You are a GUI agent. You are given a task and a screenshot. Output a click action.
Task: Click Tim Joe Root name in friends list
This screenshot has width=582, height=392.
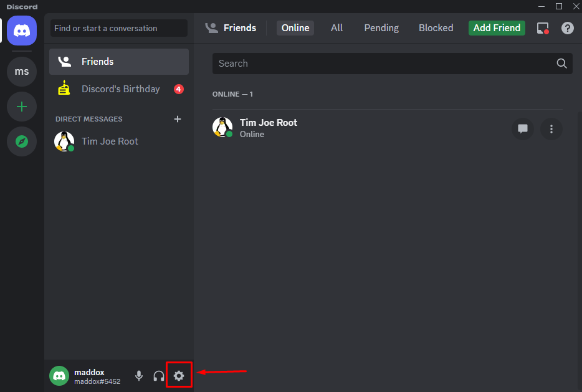point(269,123)
